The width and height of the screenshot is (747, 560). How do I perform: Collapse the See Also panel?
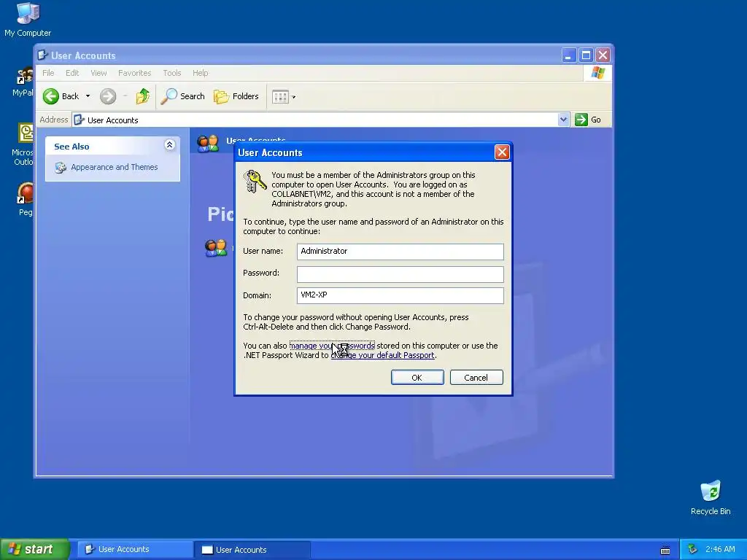pos(169,145)
